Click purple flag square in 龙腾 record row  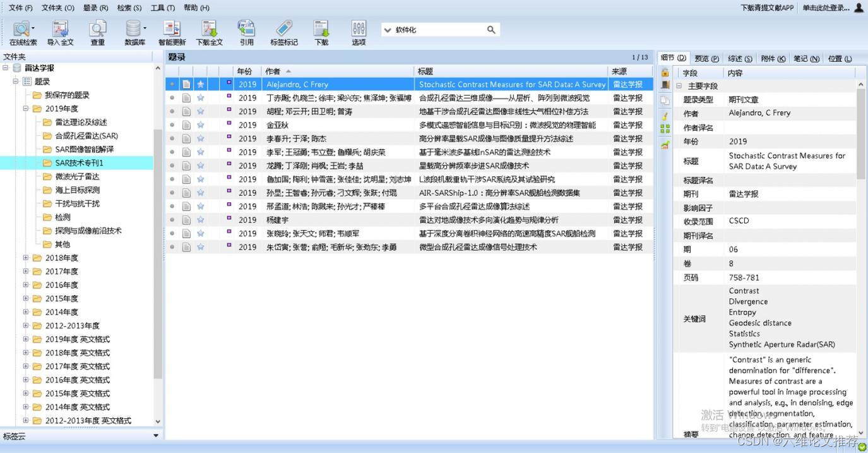pos(229,164)
